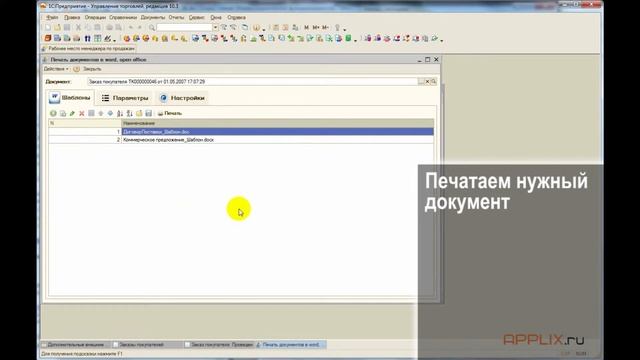The width and height of the screenshot is (640, 360).
Task: Switch to the Настройки tab
Action: click(182, 98)
